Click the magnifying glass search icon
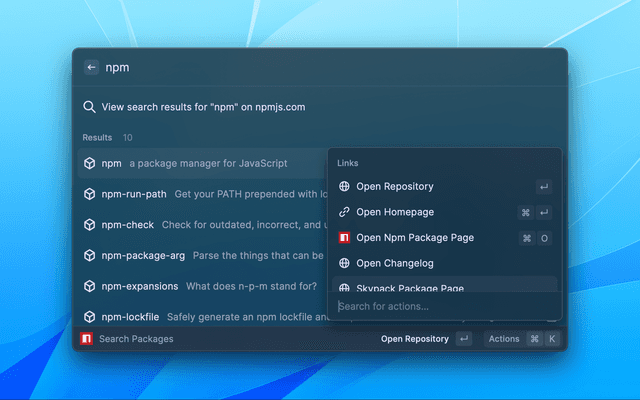The height and width of the screenshot is (400, 640). [x=89, y=107]
